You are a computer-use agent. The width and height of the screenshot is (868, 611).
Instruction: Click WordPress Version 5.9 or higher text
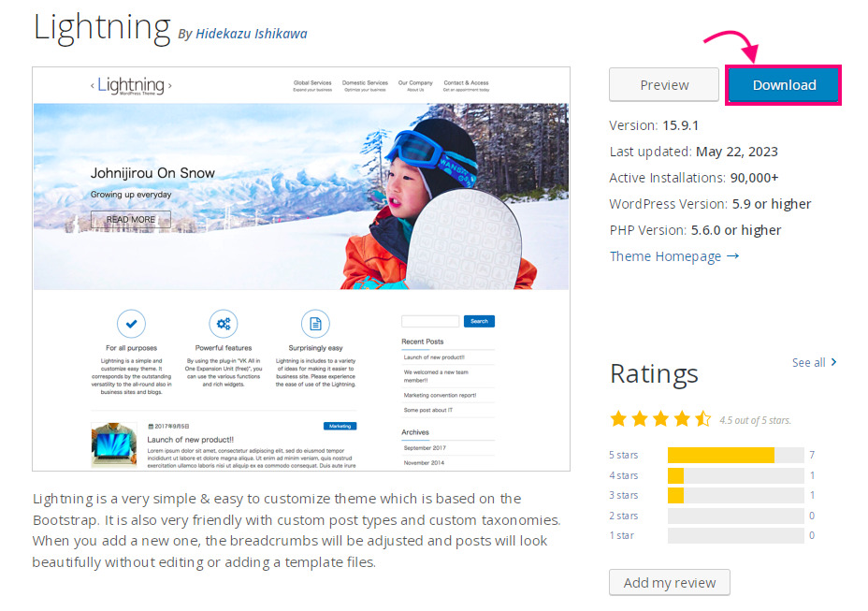tap(710, 204)
